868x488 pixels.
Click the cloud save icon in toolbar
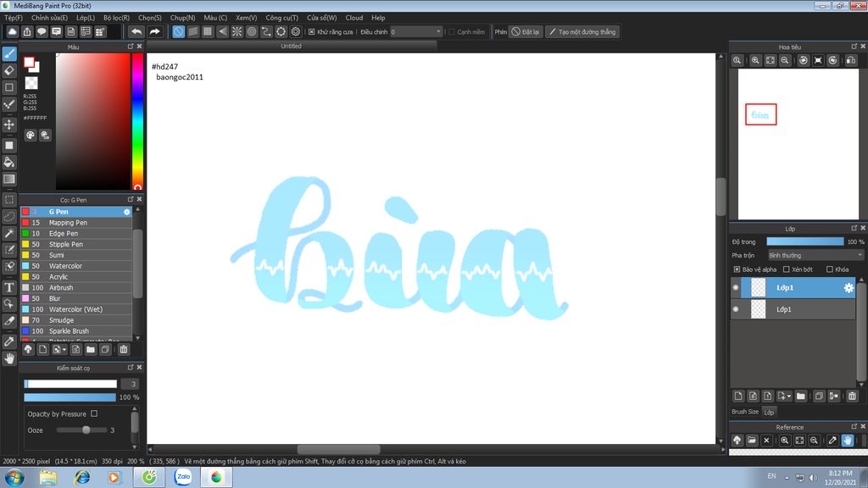tap(12, 31)
